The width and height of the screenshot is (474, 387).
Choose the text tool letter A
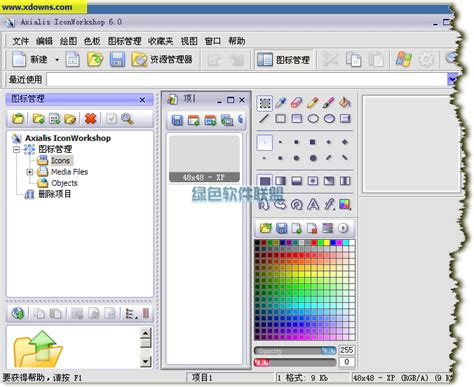coord(313,204)
